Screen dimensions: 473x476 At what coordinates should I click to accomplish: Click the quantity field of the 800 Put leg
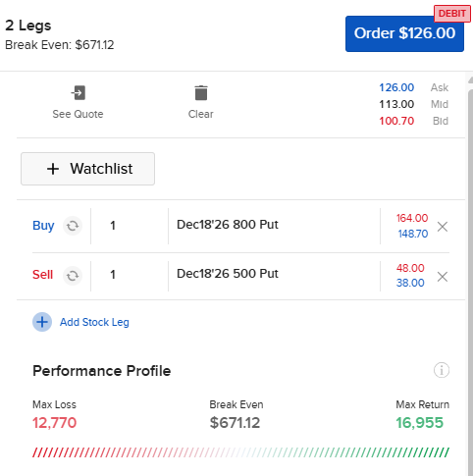click(130, 226)
